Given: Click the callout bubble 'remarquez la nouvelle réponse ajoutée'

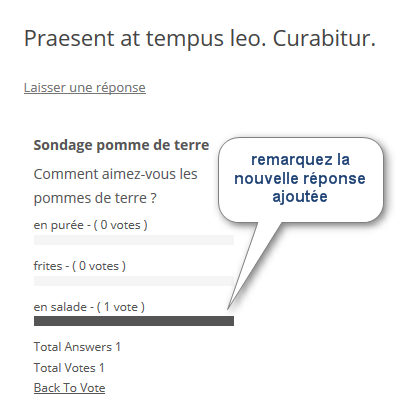Looking at the screenshot, I should click(301, 179).
